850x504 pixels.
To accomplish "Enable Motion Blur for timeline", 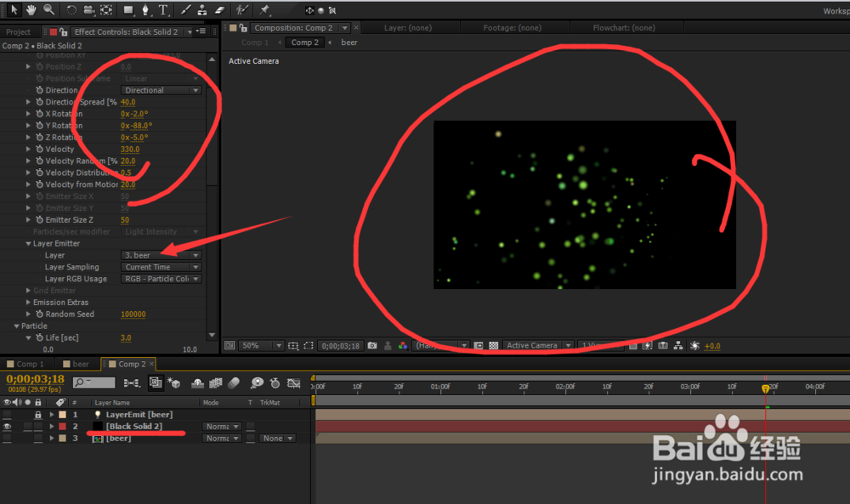I will (234, 383).
